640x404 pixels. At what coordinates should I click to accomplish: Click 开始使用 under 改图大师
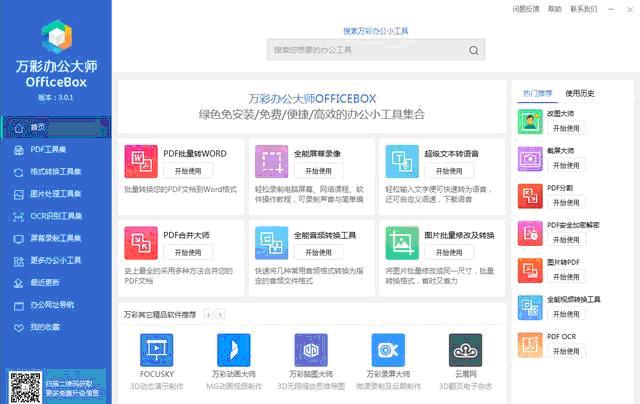pos(566,128)
